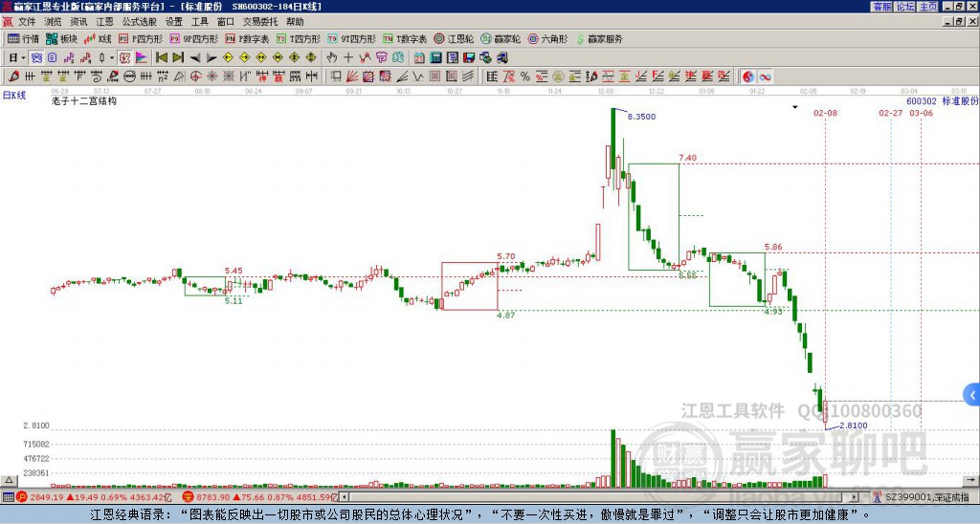Open the 赢家轮 wheel tool
The height and width of the screenshot is (524, 980).
pyautogui.click(x=501, y=38)
